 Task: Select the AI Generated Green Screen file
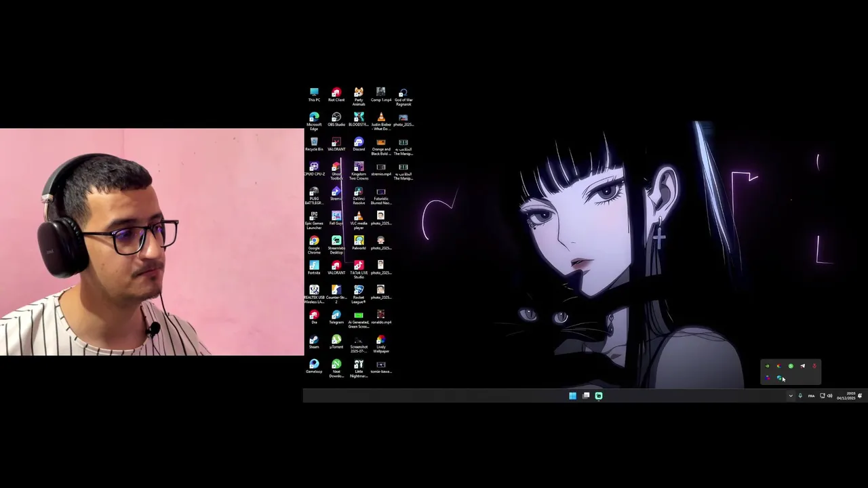[x=359, y=319]
